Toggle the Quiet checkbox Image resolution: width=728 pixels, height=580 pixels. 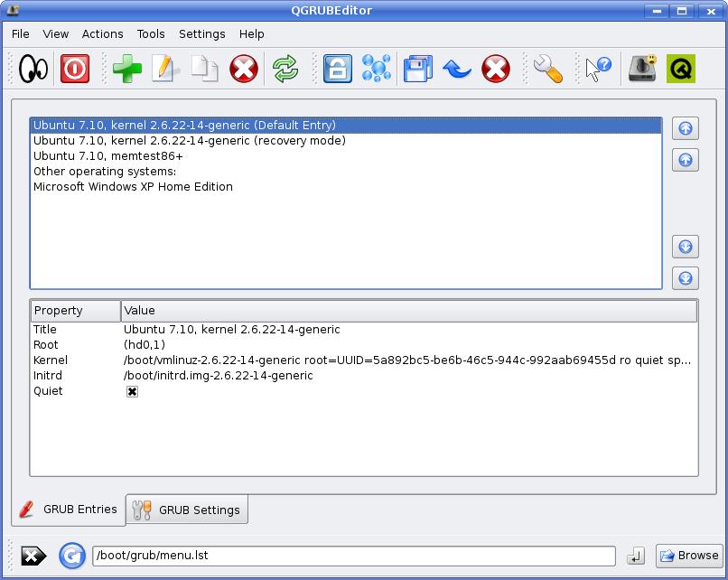132,391
